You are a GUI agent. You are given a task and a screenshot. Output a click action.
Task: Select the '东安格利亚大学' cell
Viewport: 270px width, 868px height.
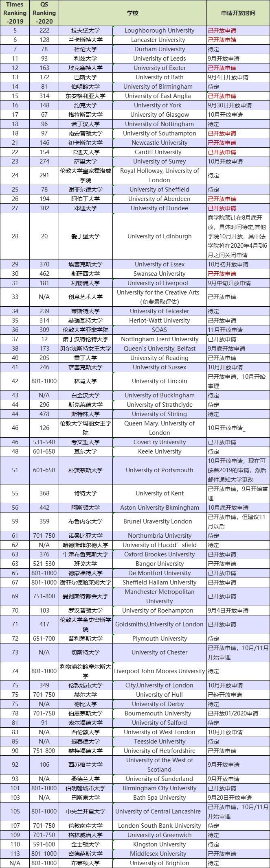coord(86,96)
